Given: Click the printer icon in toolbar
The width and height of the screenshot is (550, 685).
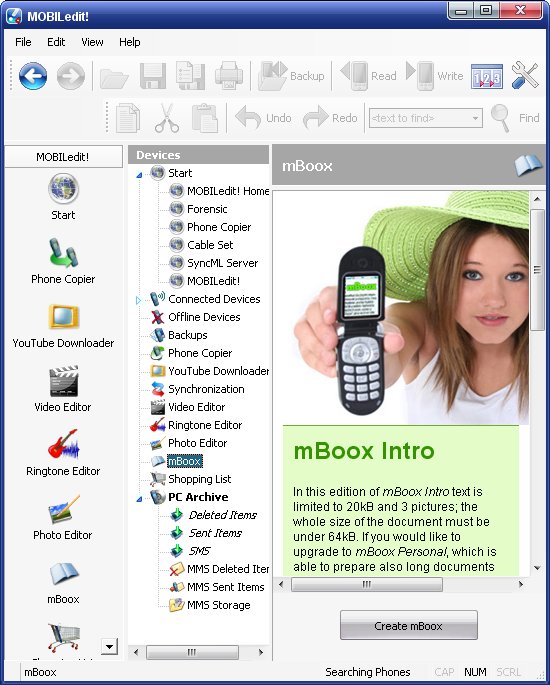Looking at the screenshot, I should (229, 76).
